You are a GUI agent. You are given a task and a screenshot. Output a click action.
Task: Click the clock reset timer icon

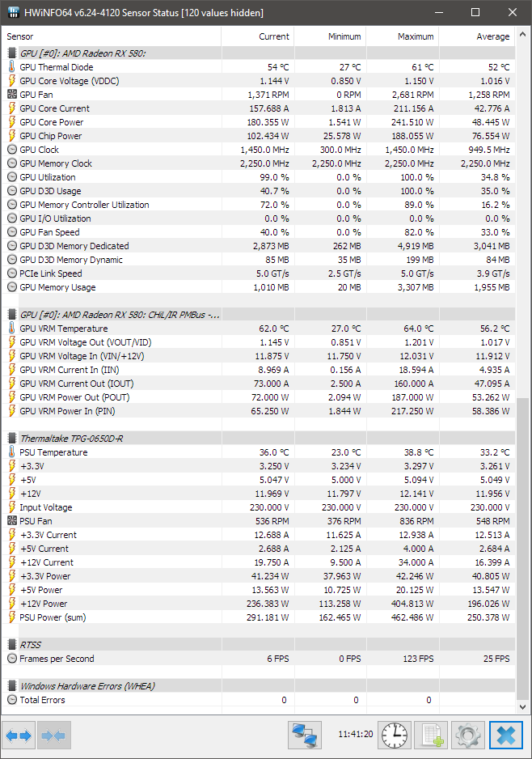(x=395, y=736)
